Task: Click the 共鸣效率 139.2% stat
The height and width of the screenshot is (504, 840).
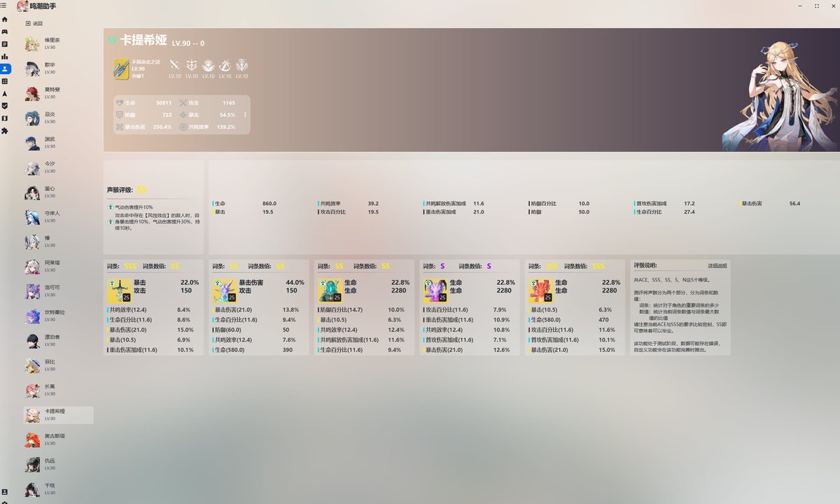Action: point(207,127)
